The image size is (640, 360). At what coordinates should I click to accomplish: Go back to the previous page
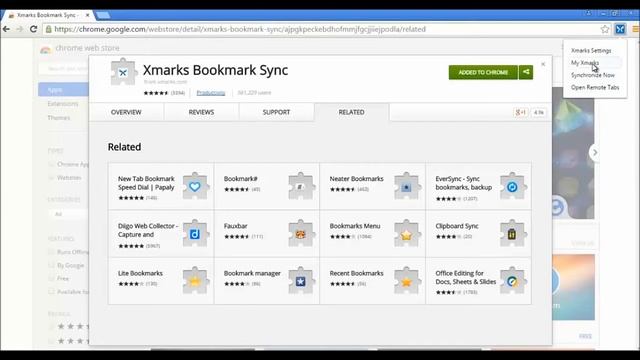coord(7,29)
